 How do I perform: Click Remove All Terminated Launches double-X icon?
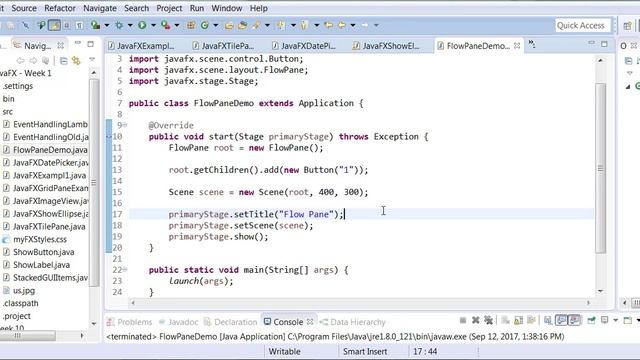point(488,320)
